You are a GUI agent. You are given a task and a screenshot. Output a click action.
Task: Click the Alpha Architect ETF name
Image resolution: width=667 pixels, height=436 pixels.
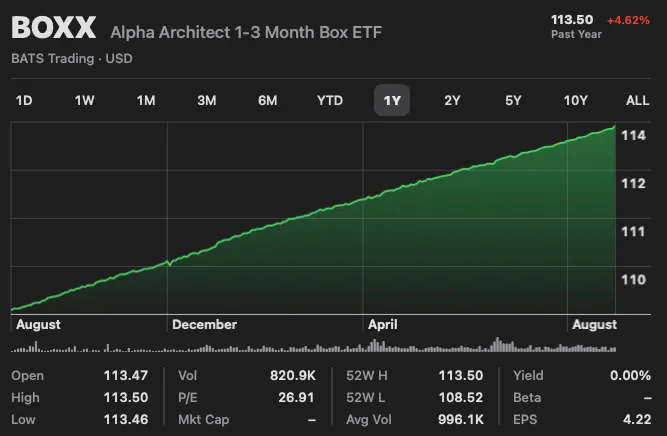point(246,33)
